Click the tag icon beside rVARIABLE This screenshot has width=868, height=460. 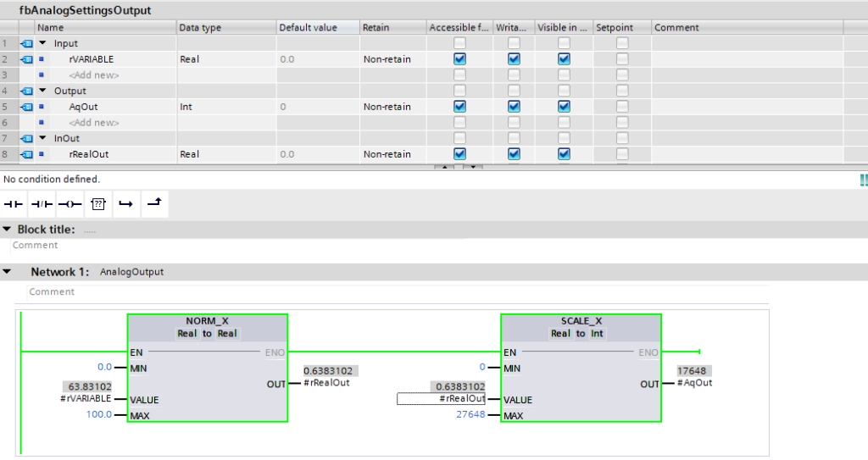pyautogui.click(x=26, y=59)
